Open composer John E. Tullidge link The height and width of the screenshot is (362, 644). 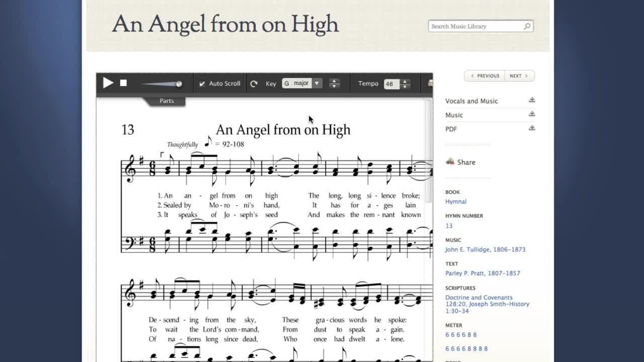click(x=485, y=249)
